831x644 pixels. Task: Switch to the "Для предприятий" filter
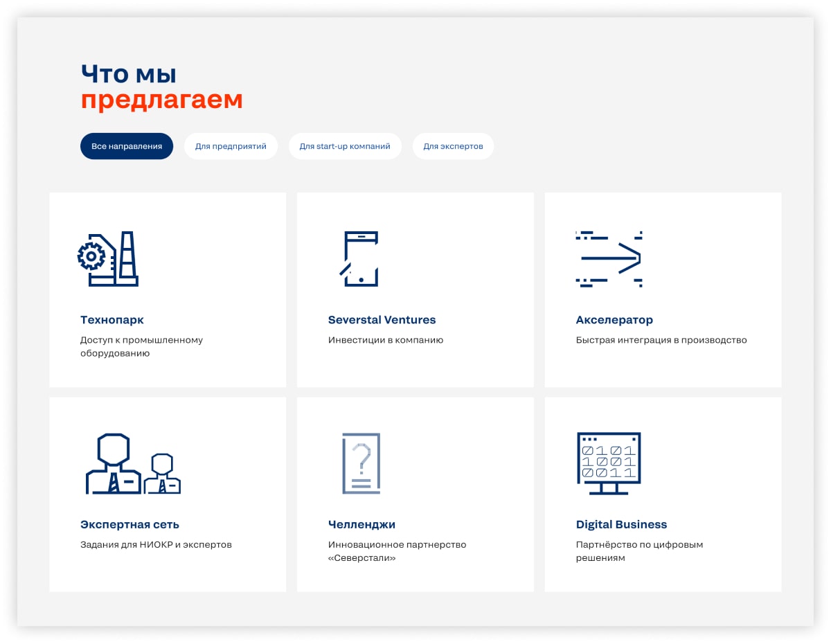[231, 146]
